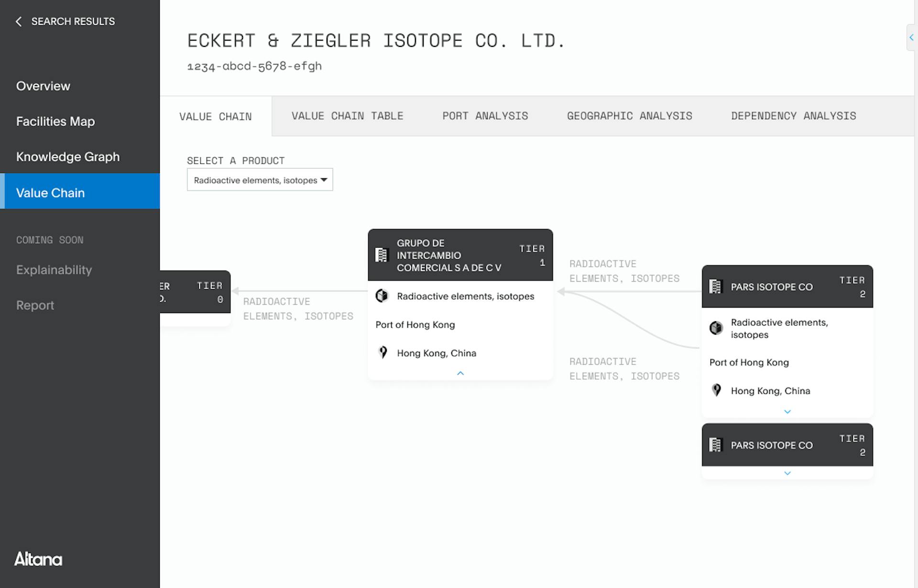Click building icon on lower Pars Isotope card
This screenshot has width=918, height=588.
[x=715, y=445]
